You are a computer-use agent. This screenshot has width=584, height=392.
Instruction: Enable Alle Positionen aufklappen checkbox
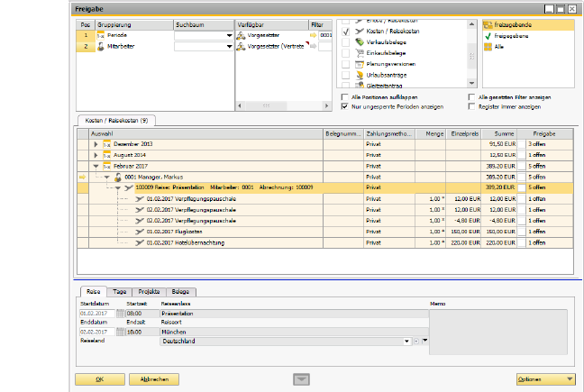pyautogui.click(x=345, y=96)
